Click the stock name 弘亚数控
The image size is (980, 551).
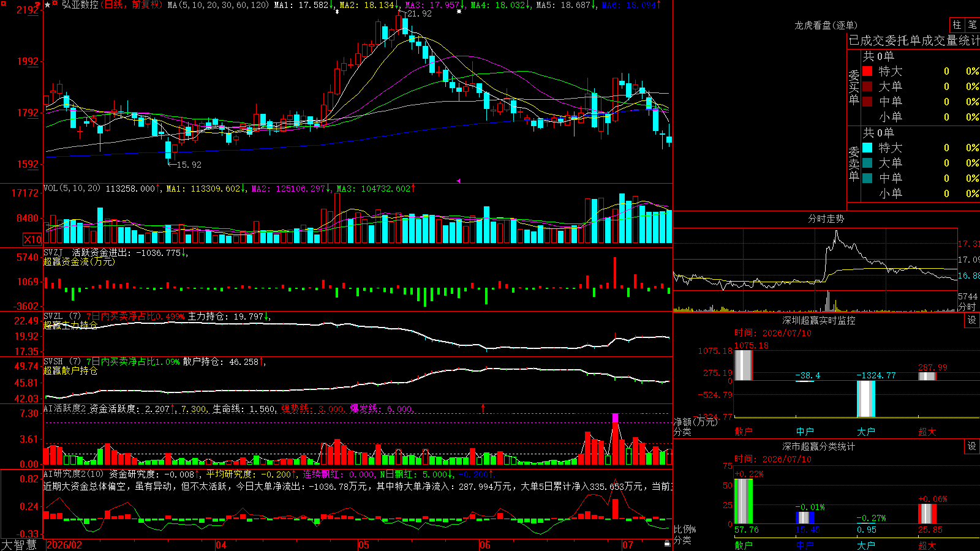pyautogui.click(x=80, y=5)
